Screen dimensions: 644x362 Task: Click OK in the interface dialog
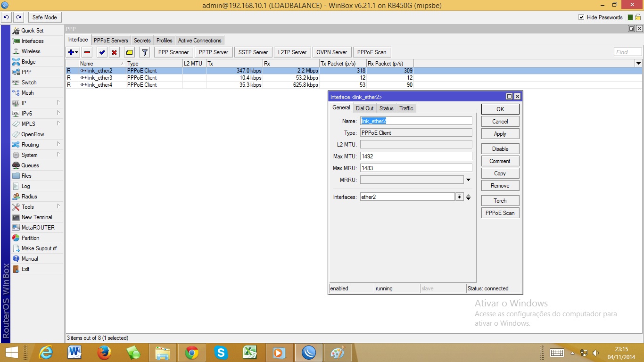click(x=500, y=109)
